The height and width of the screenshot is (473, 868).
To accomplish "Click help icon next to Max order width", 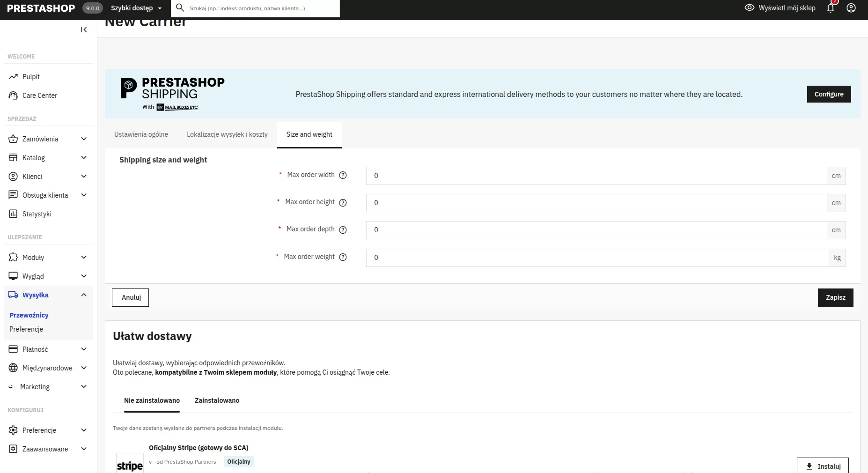I will click(x=343, y=175).
